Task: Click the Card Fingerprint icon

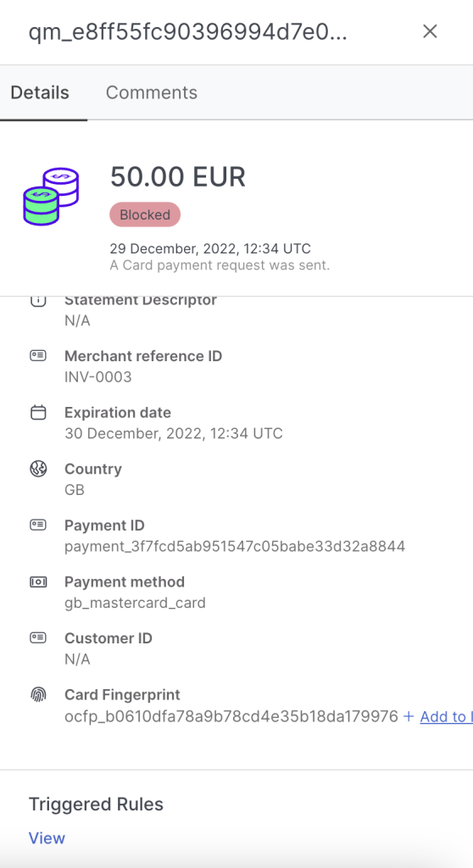Action: (x=37, y=695)
